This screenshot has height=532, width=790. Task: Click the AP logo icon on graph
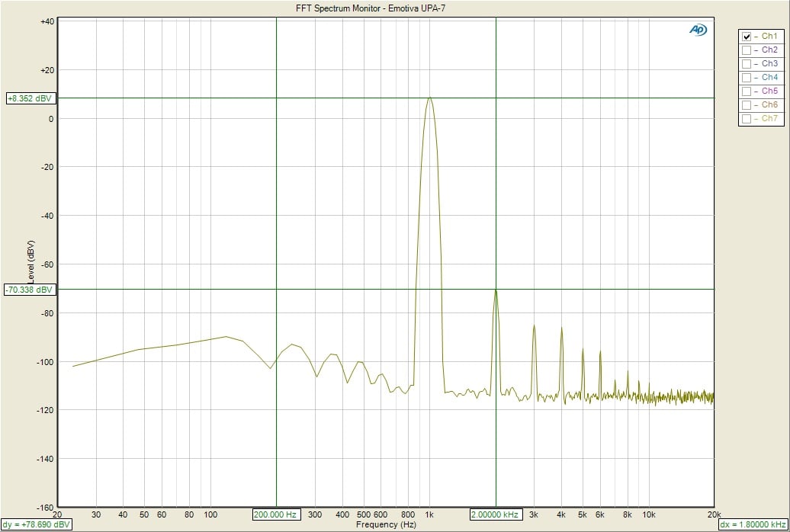(x=698, y=30)
